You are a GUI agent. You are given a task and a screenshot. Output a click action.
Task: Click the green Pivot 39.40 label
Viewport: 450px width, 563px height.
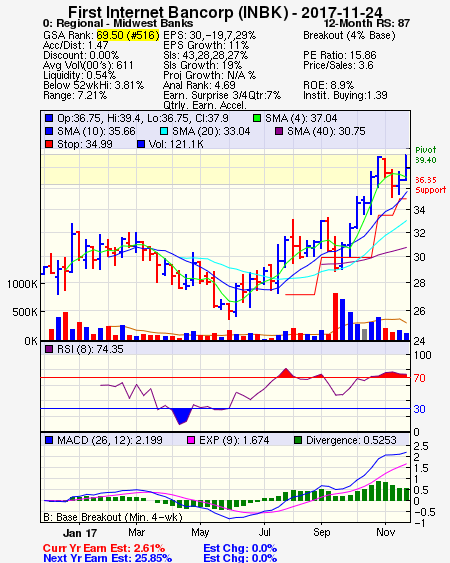(x=426, y=155)
